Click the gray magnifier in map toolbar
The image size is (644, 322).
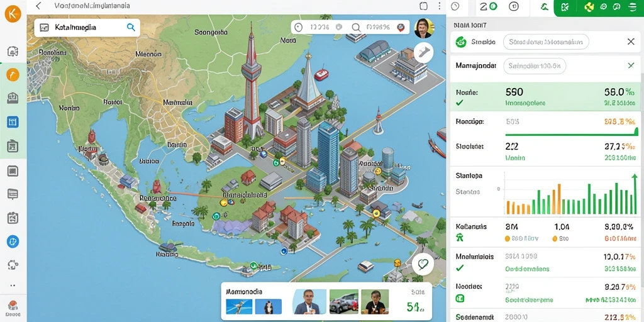point(356,28)
